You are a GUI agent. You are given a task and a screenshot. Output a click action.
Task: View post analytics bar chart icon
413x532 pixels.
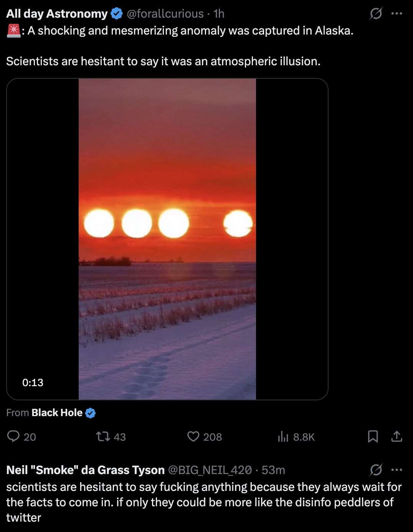283,436
